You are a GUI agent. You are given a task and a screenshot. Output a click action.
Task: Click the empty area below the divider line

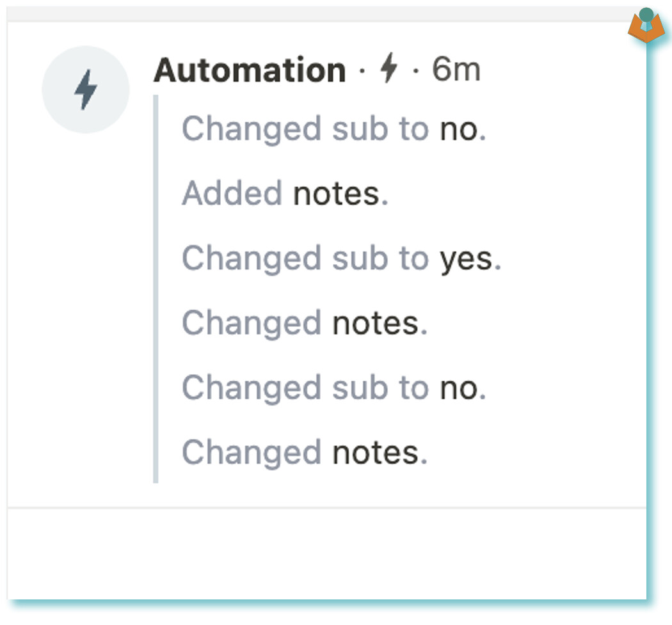(326, 553)
